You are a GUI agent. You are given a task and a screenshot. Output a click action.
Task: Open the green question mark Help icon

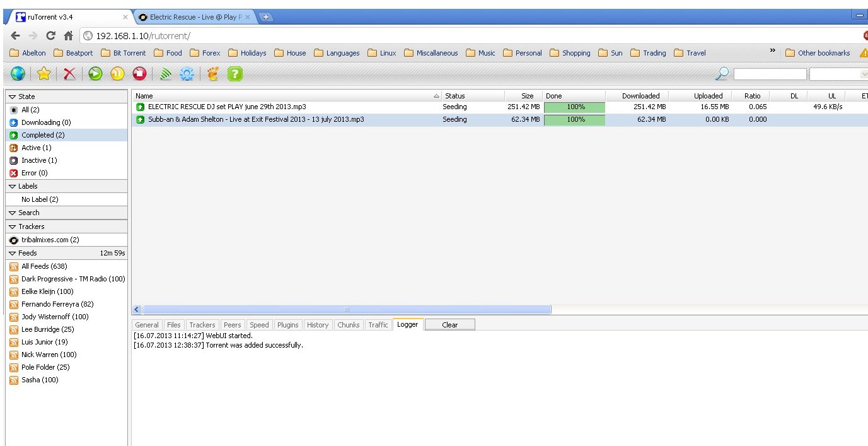click(234, 74)
